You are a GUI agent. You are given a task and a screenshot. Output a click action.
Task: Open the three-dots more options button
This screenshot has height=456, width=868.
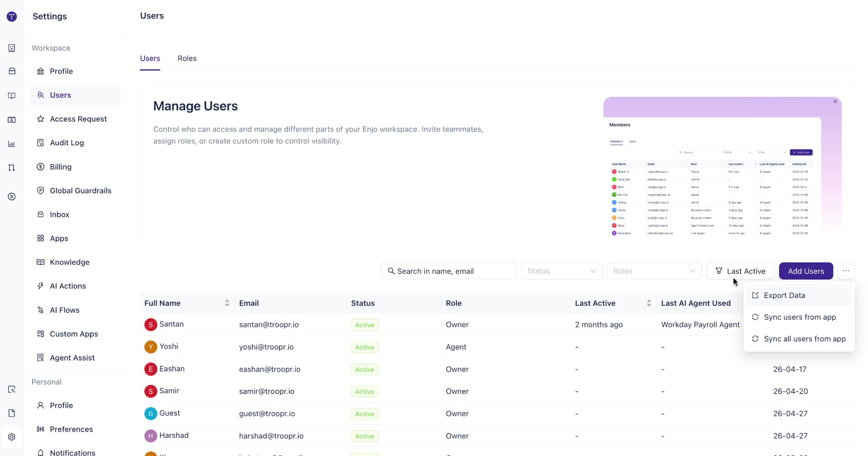tap(846, 271)
